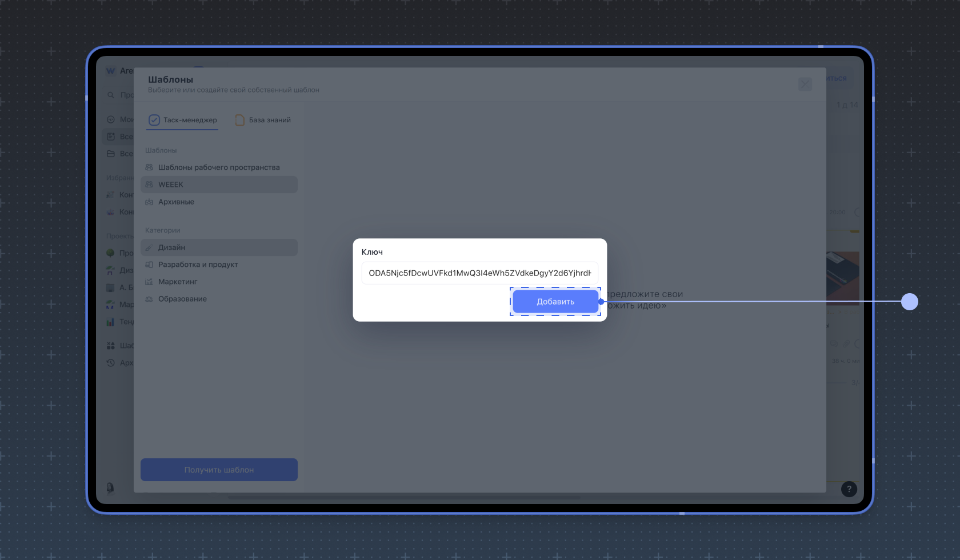Screen dimensions: 960x560
Task: Click the archive history clock icon
Action: [x=111, y=363]
